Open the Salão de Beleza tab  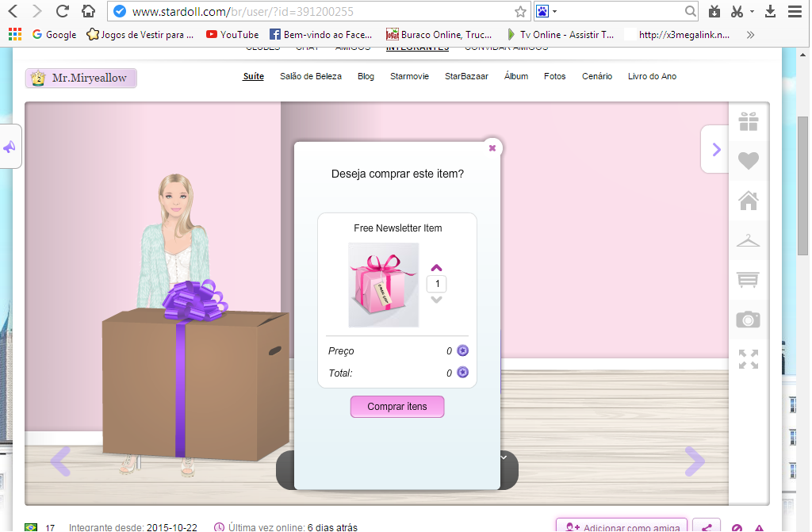point(311,76)
